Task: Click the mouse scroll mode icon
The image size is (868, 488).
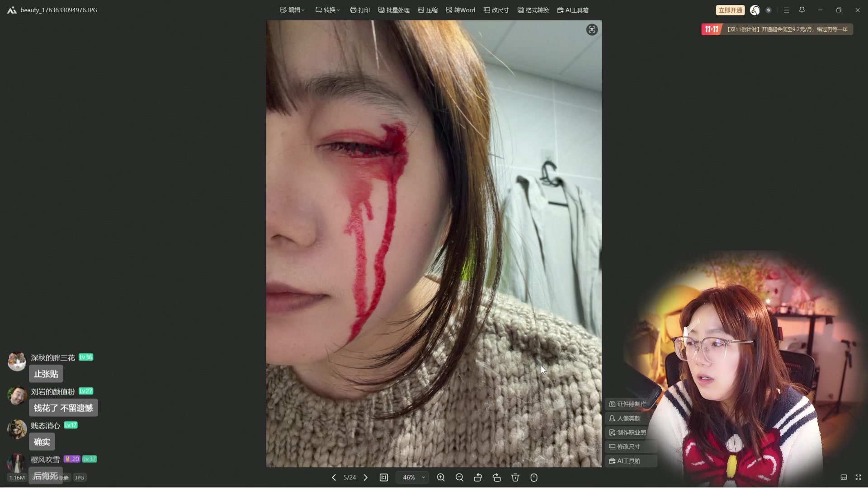Action: point(534,478)
